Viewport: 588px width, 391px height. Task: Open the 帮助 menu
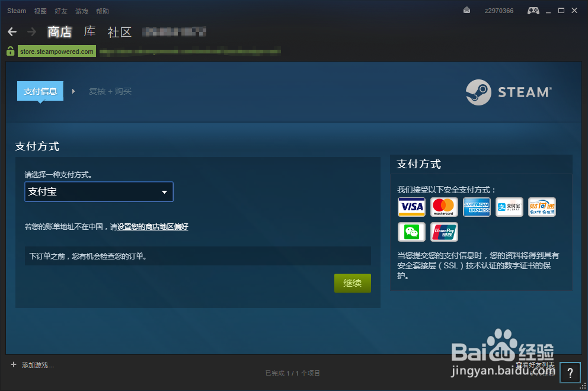tap(103, 11)
